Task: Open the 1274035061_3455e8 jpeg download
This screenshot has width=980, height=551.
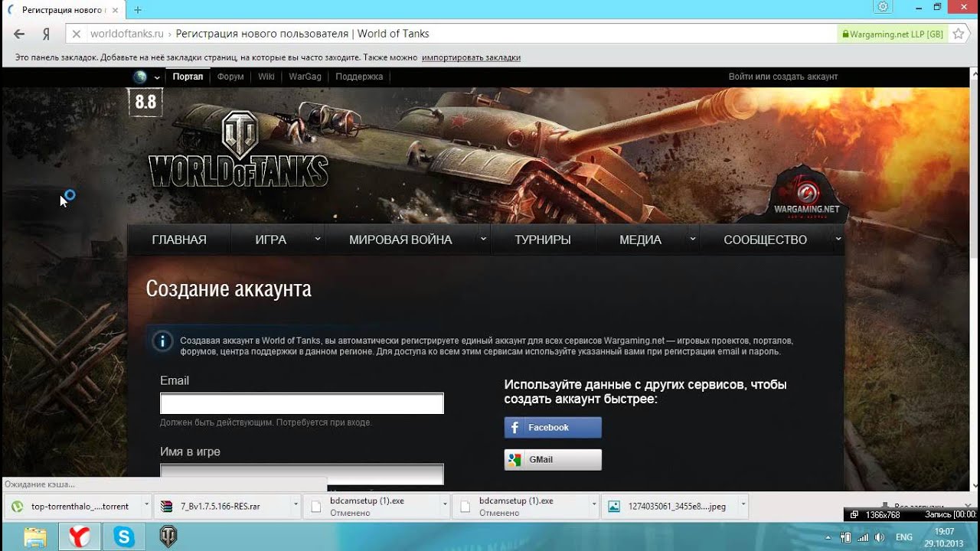Action: point(668,506)
